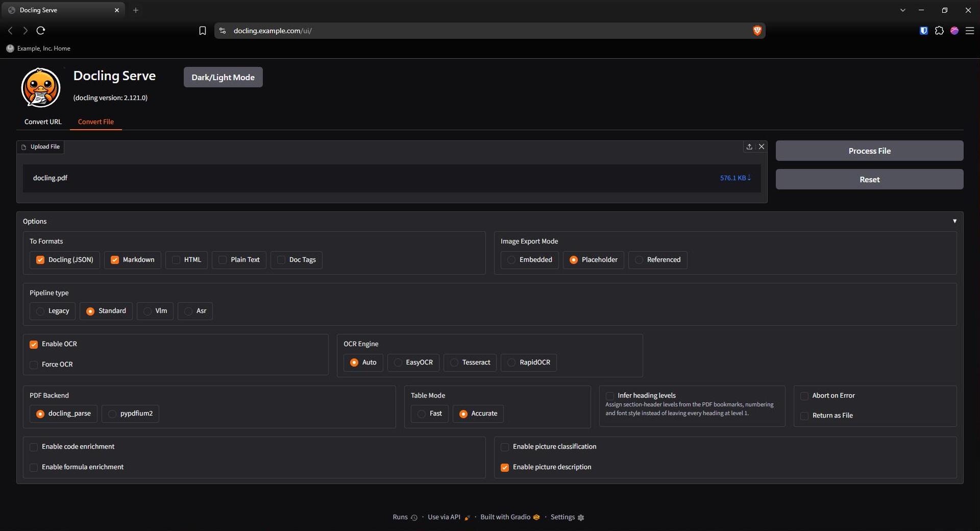This screenshot has width=980, height=531.
Task: Open the tab search dropdown arrow
Action: click(x=902, y=10)
